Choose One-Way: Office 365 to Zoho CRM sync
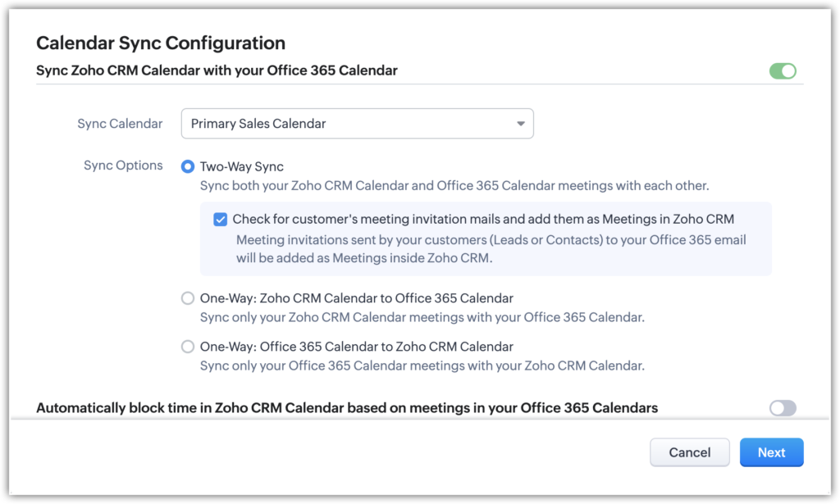The image size is (840, 504). (x=187, y=347)
